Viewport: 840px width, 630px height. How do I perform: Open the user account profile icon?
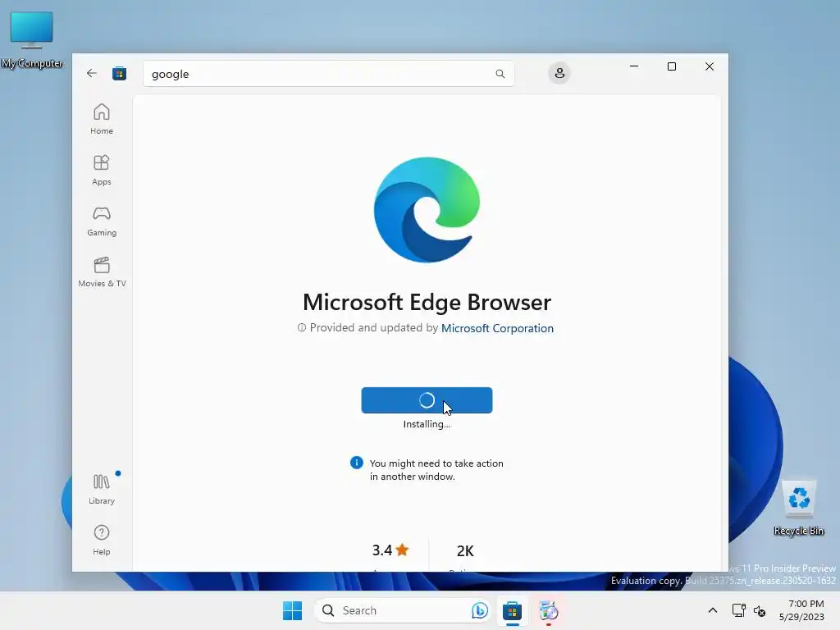click(x=559, y=73)
